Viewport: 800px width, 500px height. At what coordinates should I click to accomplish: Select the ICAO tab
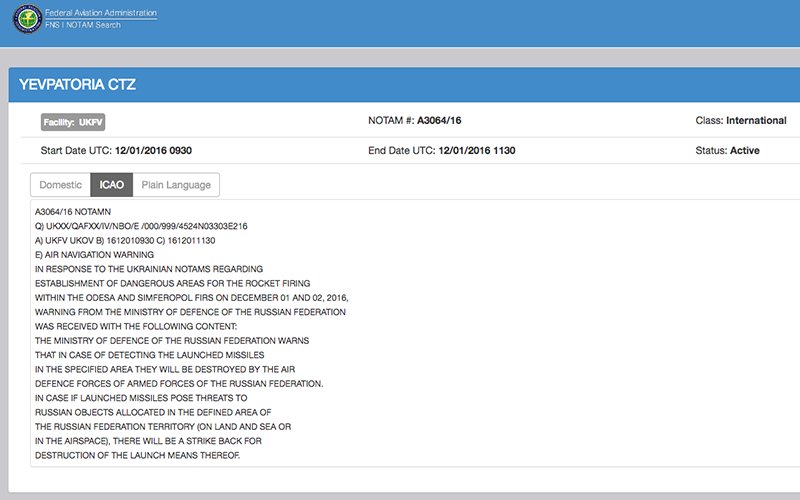(112, 185)
